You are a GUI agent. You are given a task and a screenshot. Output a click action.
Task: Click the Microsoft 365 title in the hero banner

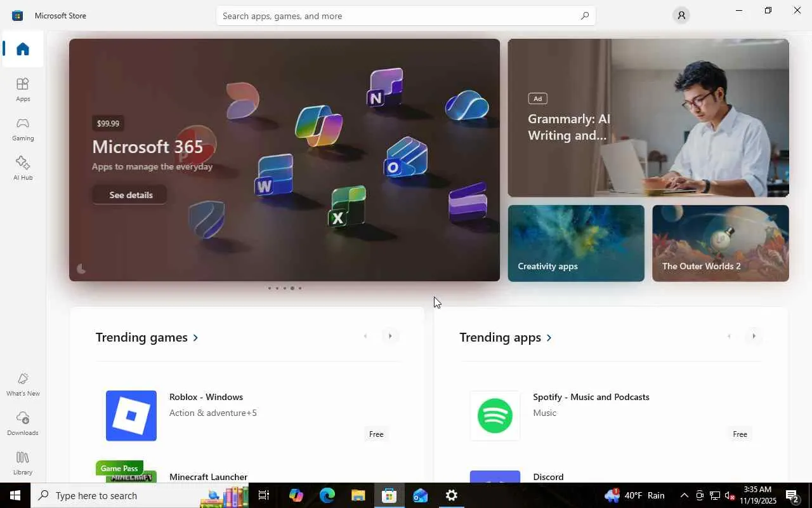[148, 147]
